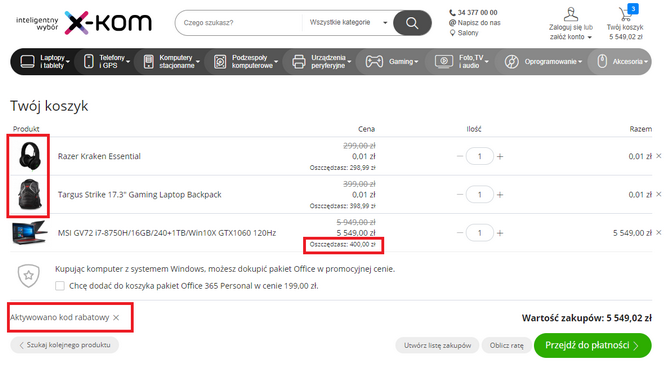Click the Wartość zakupów: 5 549,02 zł total
670x375 pixels.
587,318
